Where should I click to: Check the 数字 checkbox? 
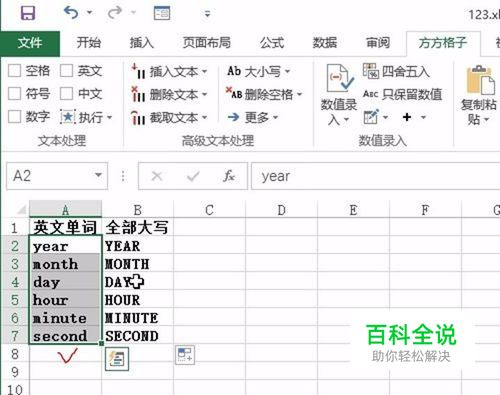14,117
